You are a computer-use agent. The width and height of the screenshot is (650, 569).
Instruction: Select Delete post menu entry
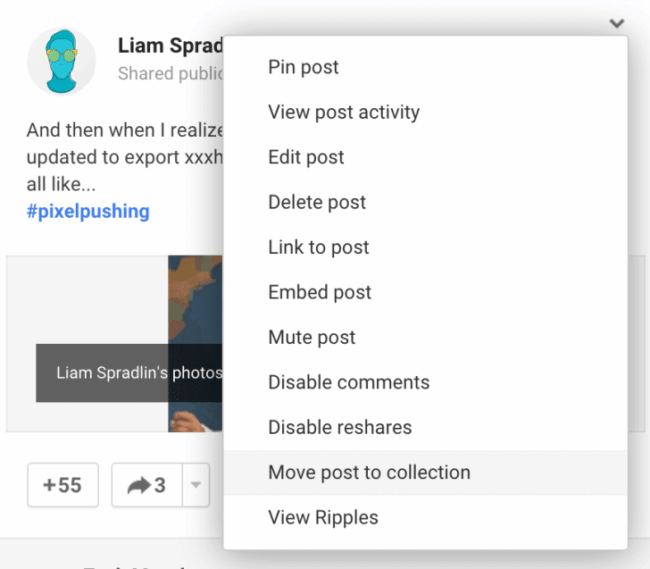click(317, 202)
